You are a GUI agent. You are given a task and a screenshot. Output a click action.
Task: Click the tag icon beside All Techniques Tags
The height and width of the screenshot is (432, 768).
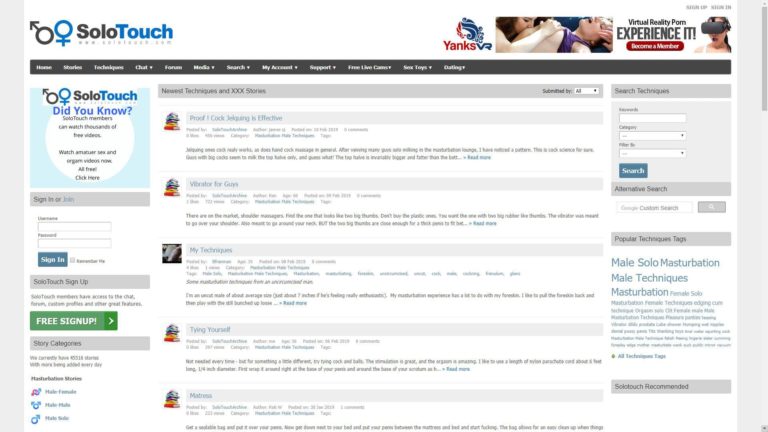[x=614, y=355]
